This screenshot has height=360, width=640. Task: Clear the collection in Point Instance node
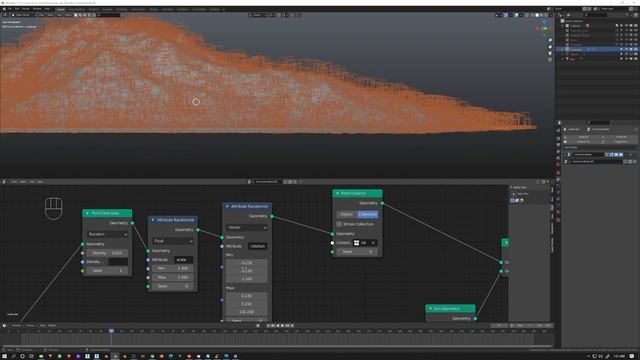pyautogui.click(x=373, y=243)
